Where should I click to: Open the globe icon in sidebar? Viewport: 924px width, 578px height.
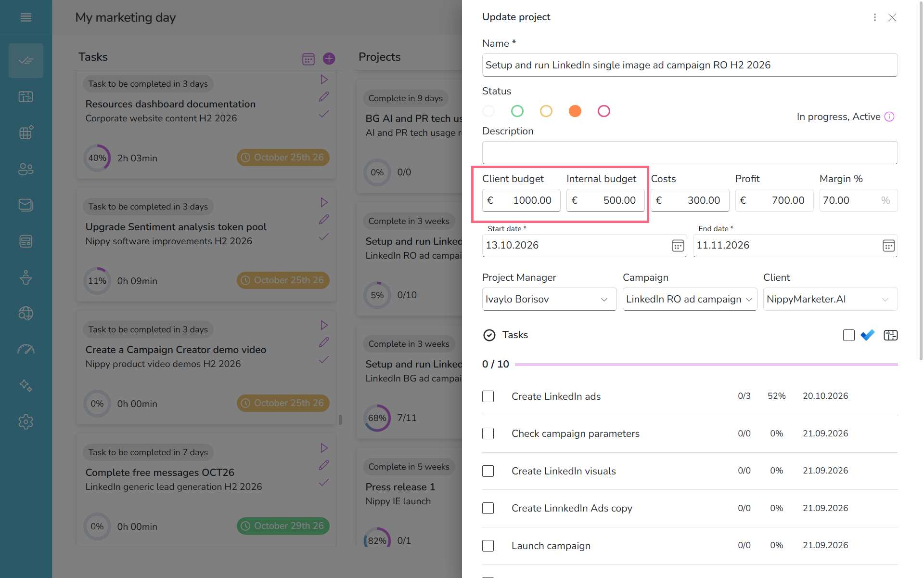pos(26,314)
